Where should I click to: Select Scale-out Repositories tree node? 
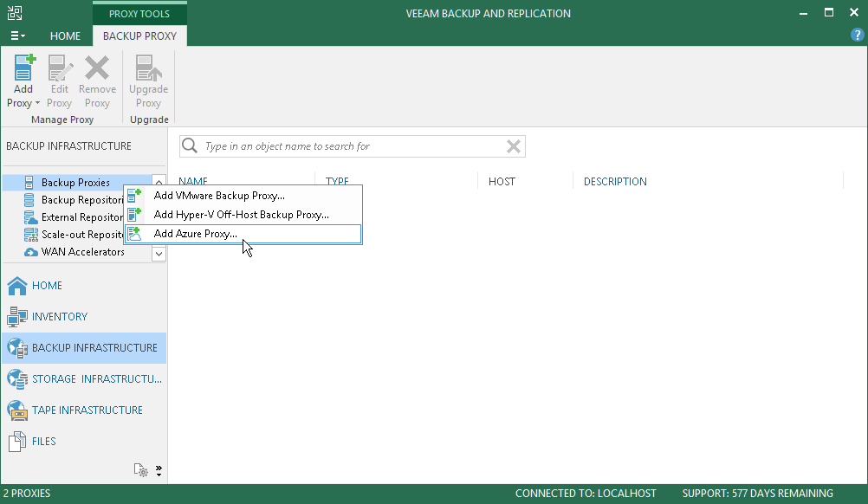click(x=82, y=235)
